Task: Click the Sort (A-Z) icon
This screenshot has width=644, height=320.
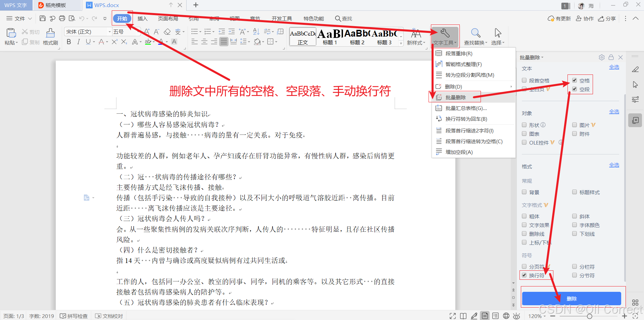Action: coord(256,32)
